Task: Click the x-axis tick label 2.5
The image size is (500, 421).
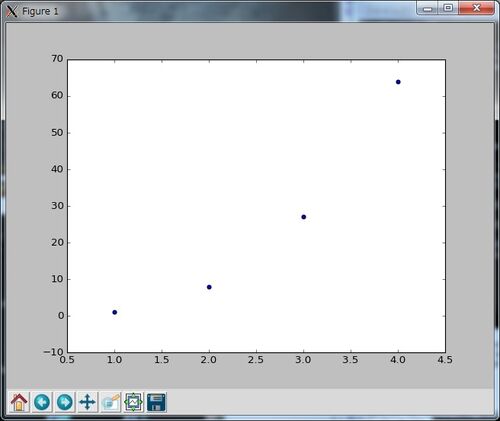Action: click(x=256, y=360)
